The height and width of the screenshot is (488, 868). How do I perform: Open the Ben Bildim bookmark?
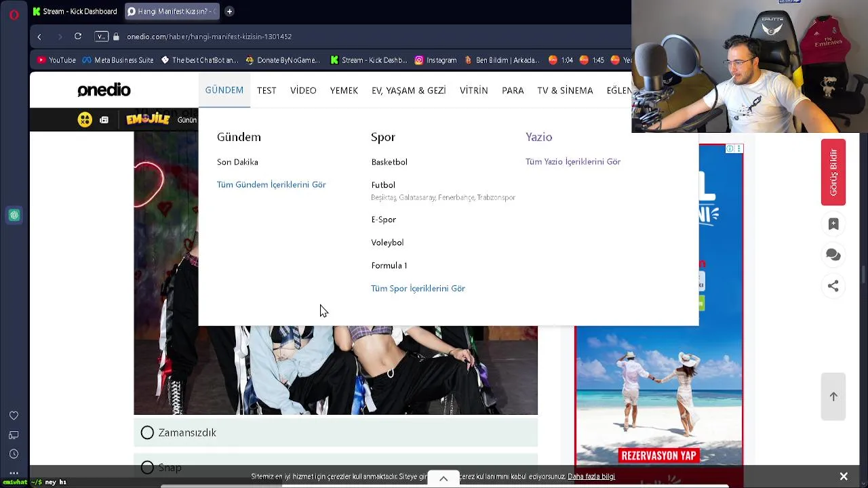point(502,60)
